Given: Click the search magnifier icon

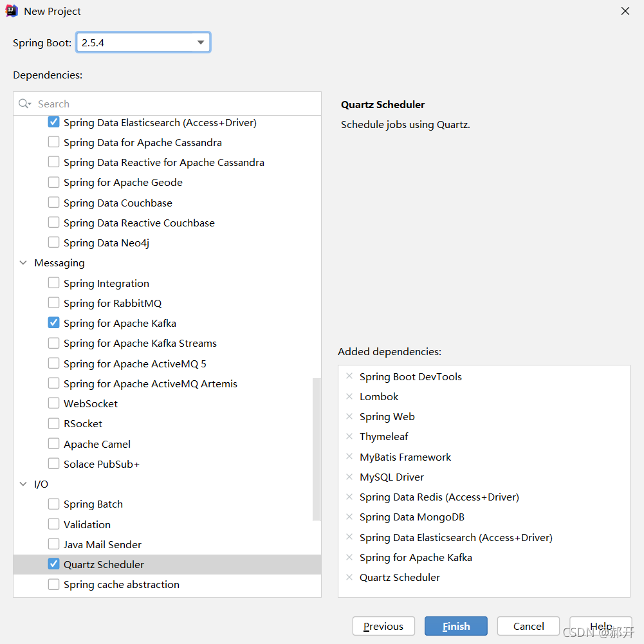Looking at the screenshot, I should [x=24, y=104].
